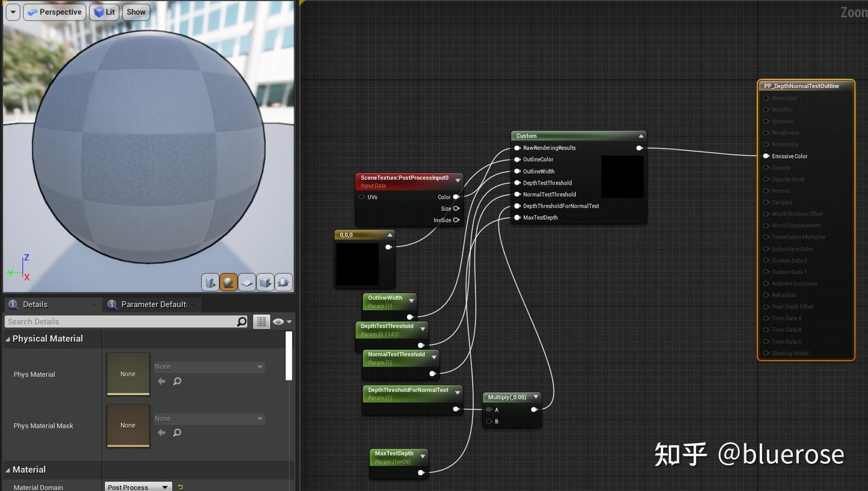Select the cylinder preview mesh icon
This screenshot has height=491, width=868.
[210, 282]
